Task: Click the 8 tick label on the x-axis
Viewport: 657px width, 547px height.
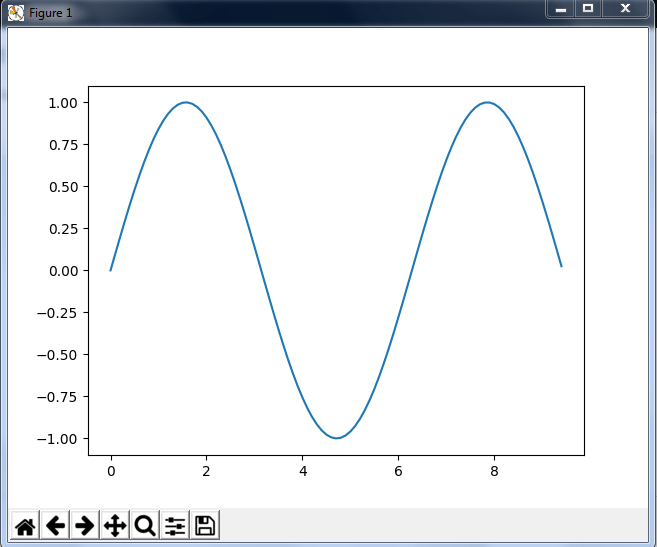Action: (494, 471)
